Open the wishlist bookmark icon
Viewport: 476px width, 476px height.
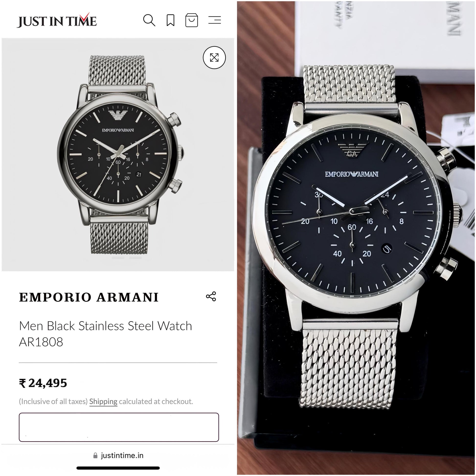(170, 20)
